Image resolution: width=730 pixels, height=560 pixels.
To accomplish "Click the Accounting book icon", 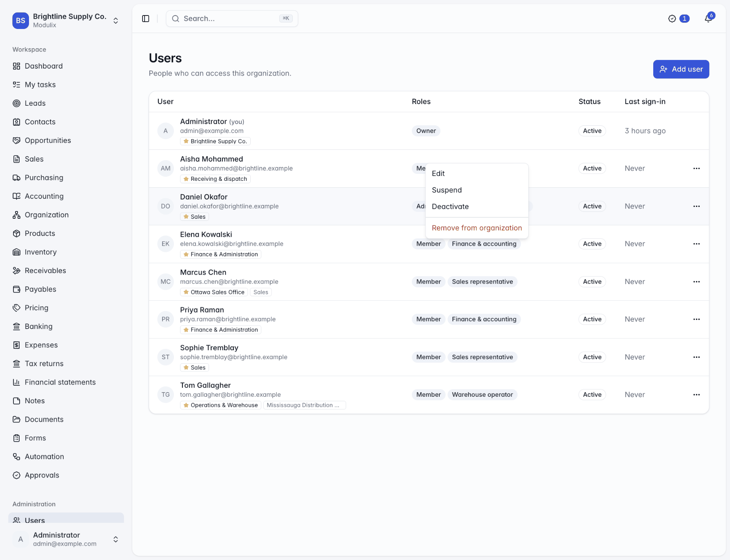I will (16, 196).
